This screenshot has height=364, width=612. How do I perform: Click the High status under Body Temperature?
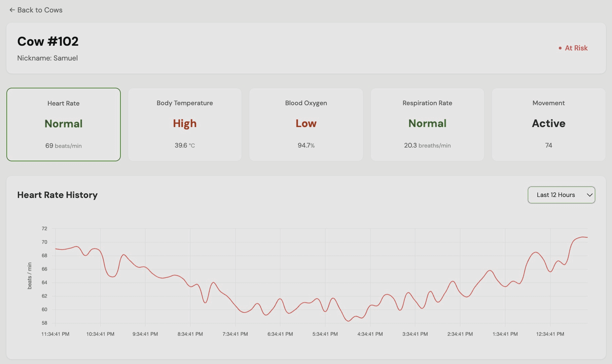pyautogui.click(x=185, y=123)
